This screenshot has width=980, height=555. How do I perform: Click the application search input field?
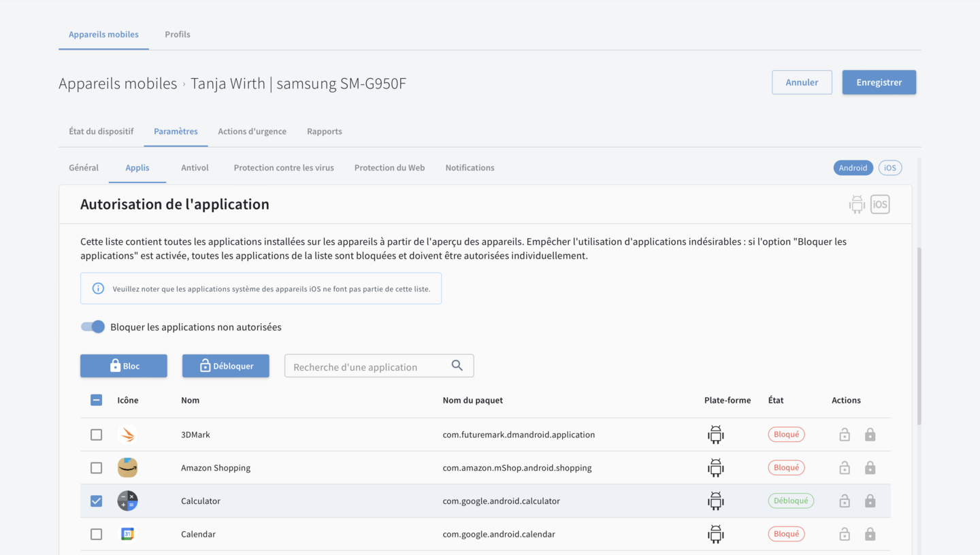[367, 367]
